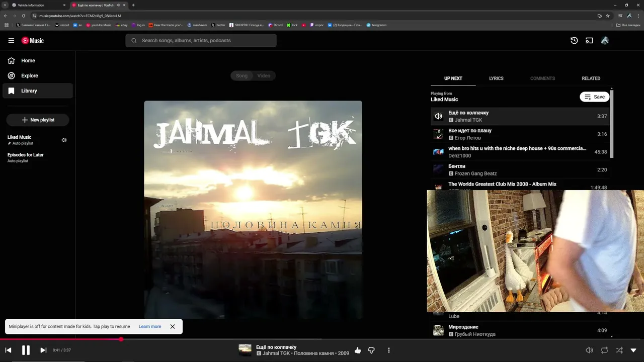Select the Denz1000 deep house mix in queue
Viewport: 644px width, 362px height.
tap(520, 152)
